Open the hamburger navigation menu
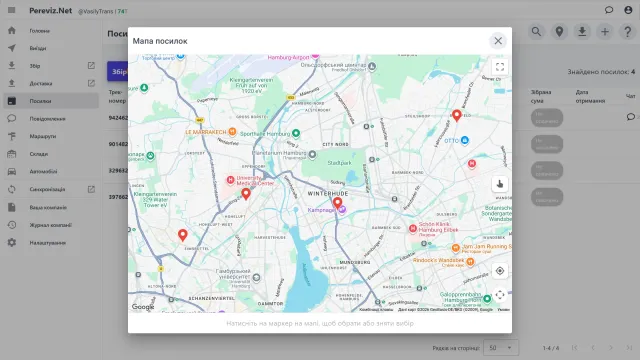The width and height of the screenshot is (640, 360). point(11,10)
